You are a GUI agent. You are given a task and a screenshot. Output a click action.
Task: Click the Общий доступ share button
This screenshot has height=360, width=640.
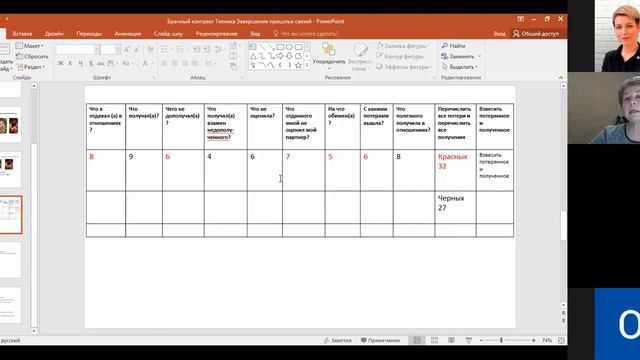(536, 33)
